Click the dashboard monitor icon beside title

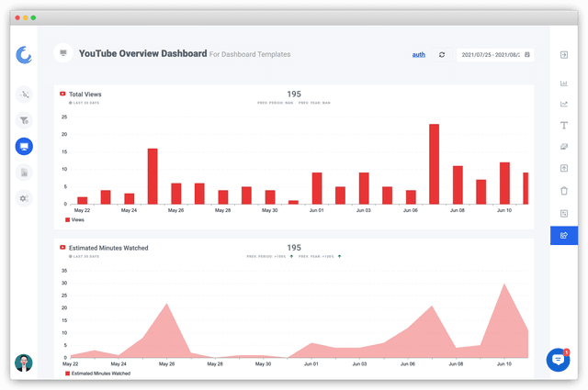[x=63, y=53]
